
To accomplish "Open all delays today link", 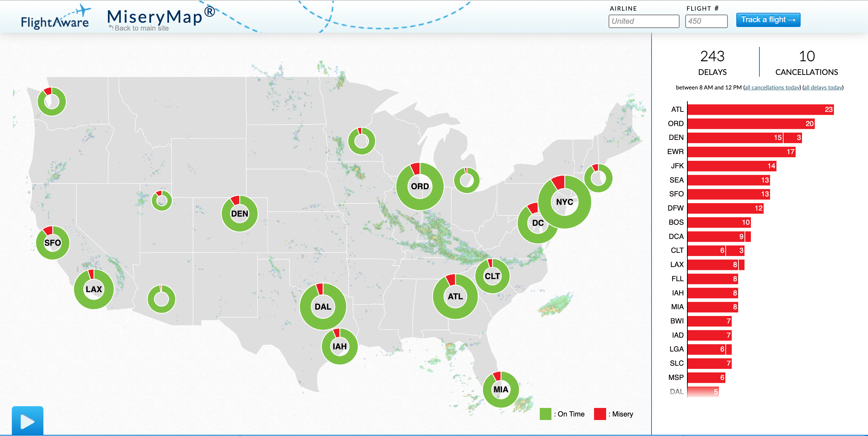I will pos(823,87).
